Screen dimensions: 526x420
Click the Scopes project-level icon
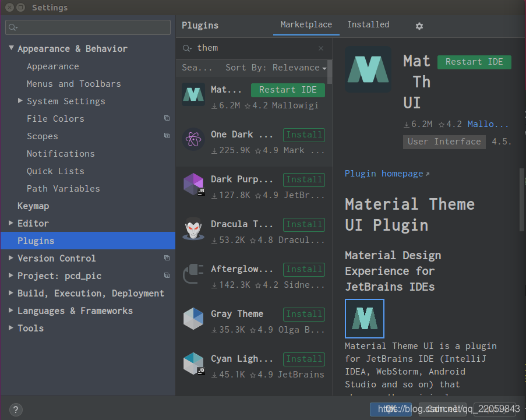tap(167, 136)
